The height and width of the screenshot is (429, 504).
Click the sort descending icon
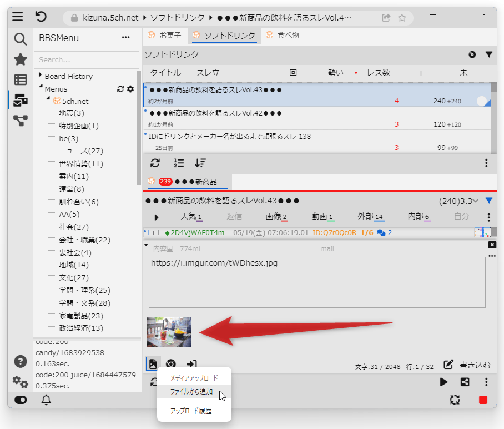pyautogui.click(x=200, y=163)
